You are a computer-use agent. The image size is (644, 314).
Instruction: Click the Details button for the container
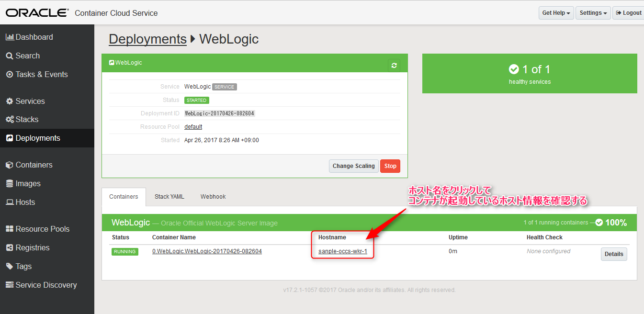[x=614, y=254]
